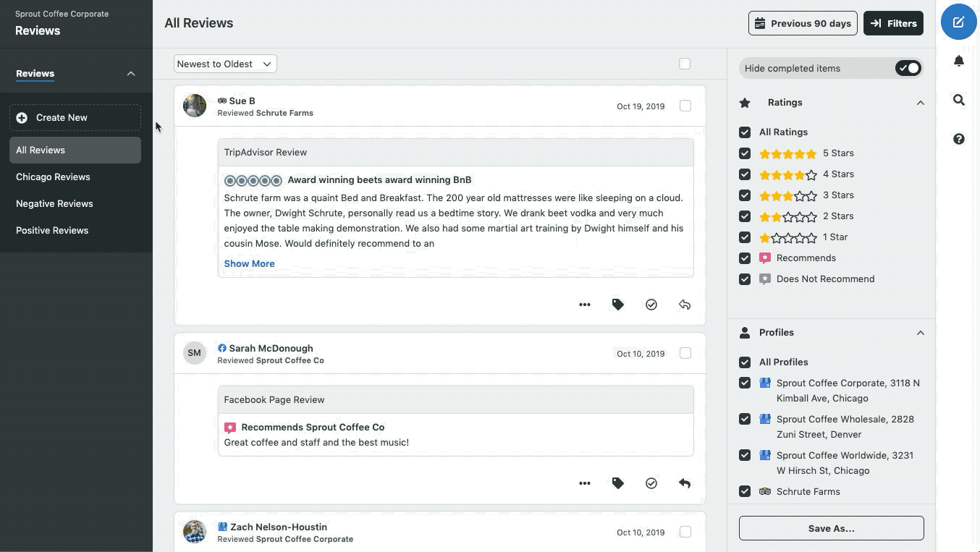Screen dimensions: 980x552
Task: Click Zach Nelson-Houstin's avatar photo
Action: [x=195, y=532]
